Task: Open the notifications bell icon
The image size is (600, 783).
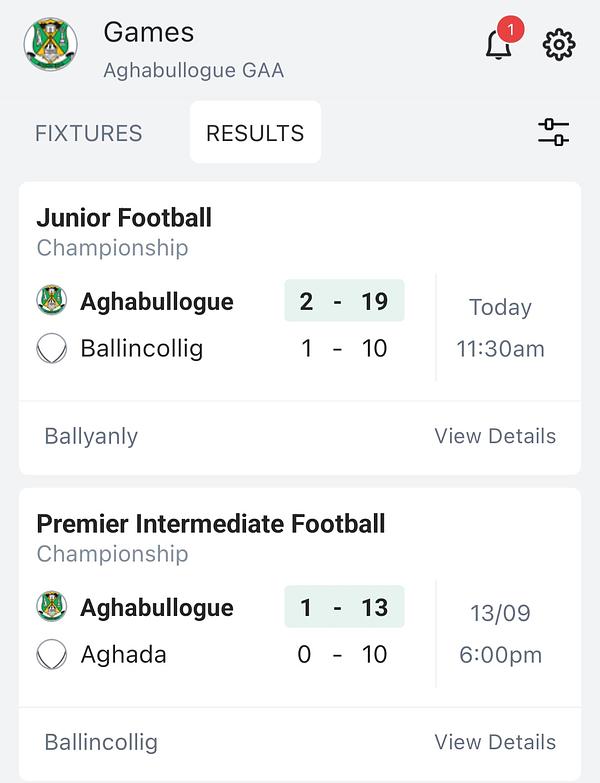Action: point(498,45)
